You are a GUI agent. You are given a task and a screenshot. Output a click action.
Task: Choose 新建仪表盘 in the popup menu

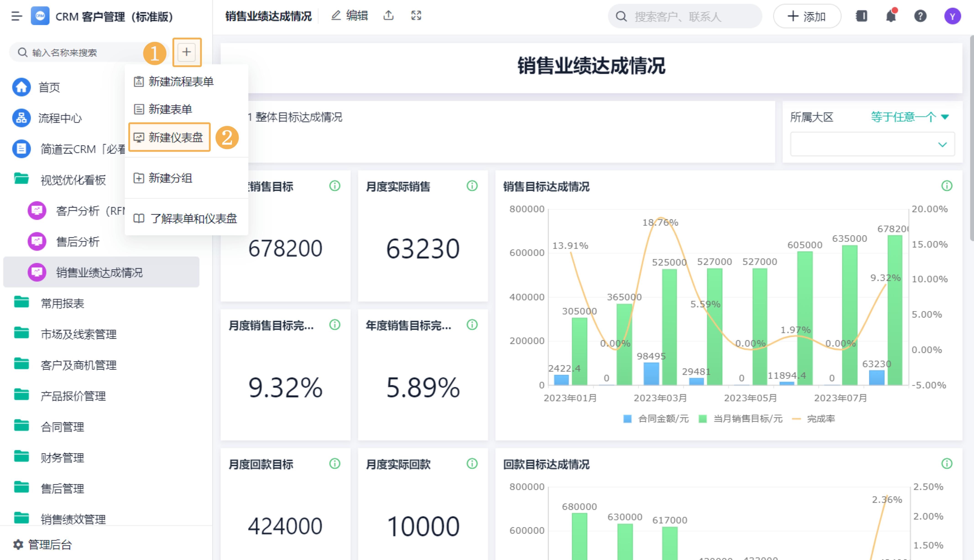(169, 137)
